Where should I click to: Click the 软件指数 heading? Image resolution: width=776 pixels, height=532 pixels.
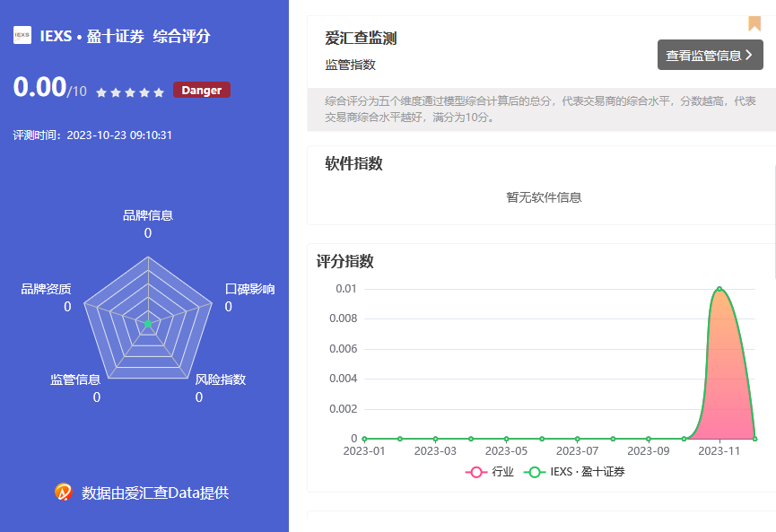353,163
